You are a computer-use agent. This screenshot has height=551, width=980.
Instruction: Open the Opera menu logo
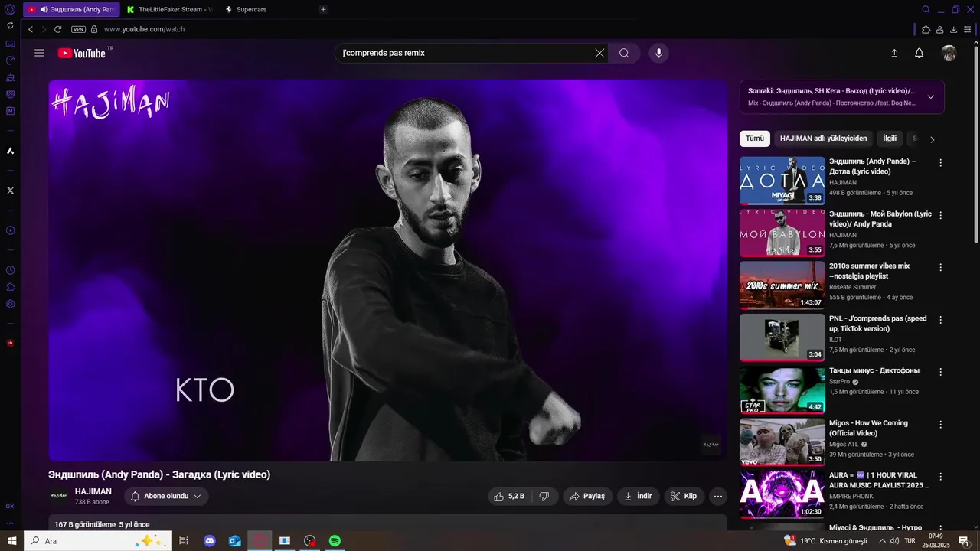tap(10, 9)
